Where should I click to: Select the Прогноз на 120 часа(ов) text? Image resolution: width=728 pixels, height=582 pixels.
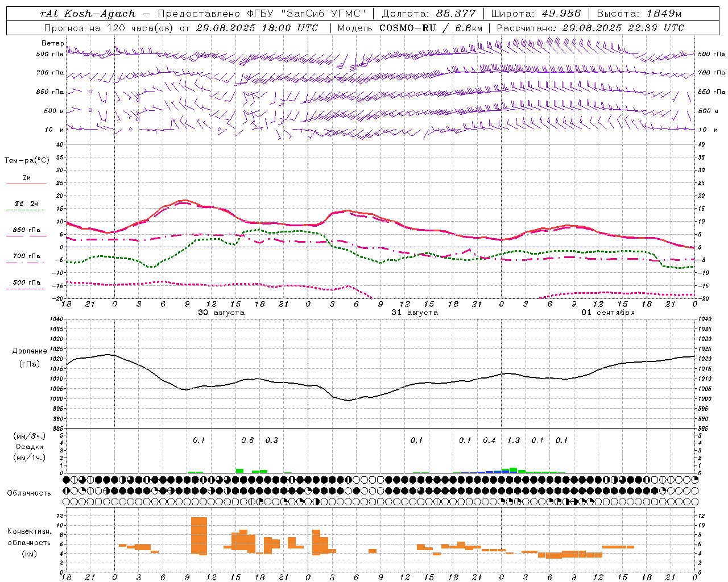(x=109, y=28)
